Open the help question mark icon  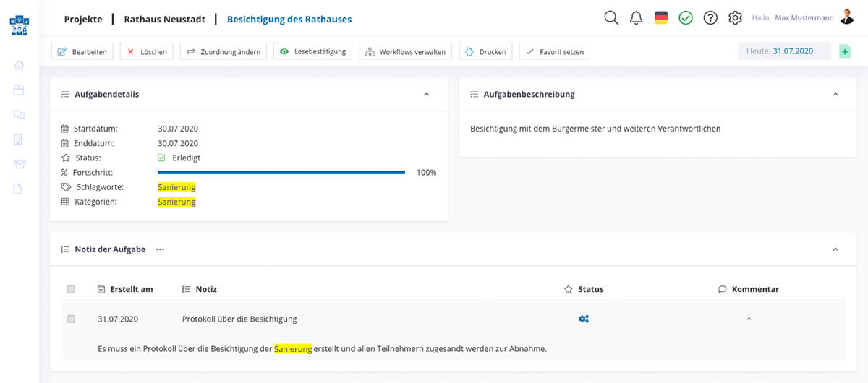pyautogui.click(x=710, y=18)
